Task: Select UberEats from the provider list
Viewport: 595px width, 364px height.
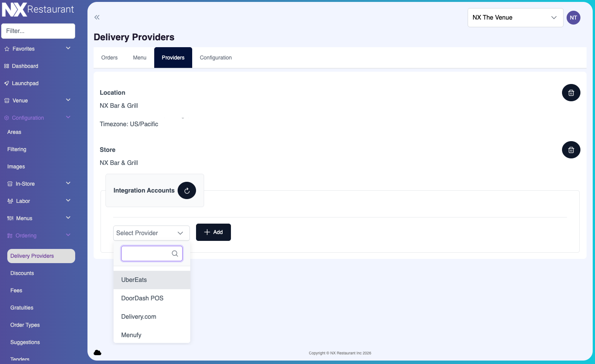Action: [134, 280]
